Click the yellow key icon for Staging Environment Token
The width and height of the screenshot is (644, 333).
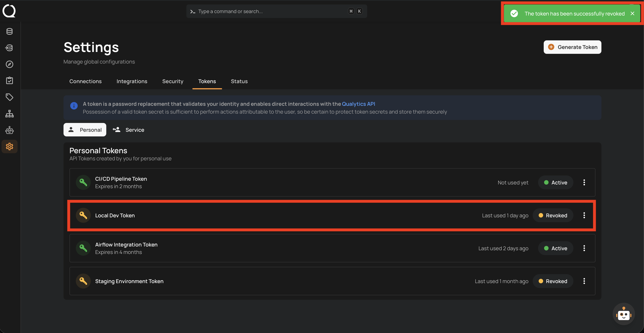pos(83,281)
